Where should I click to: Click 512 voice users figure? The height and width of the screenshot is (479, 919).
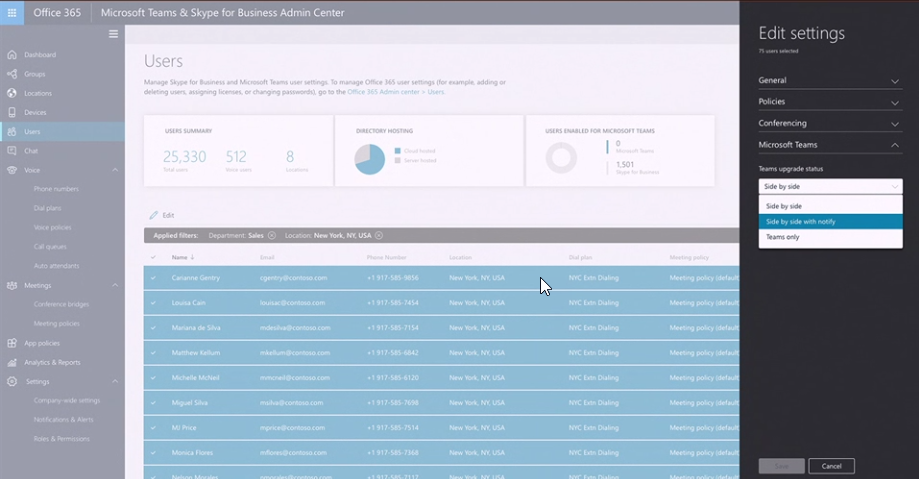click(236, 157)
